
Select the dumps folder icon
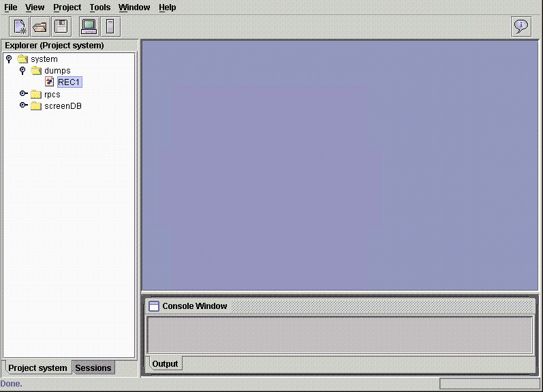coord(36,71)
